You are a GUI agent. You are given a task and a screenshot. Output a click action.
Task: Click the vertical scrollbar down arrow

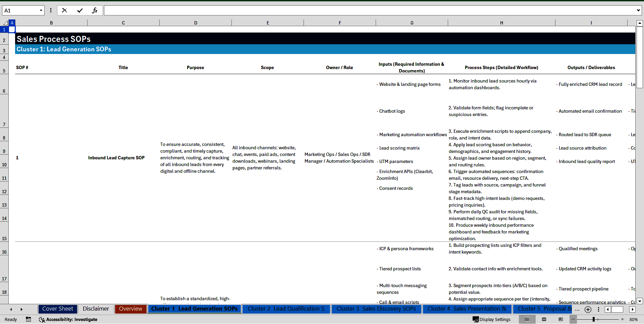[640, 301]
